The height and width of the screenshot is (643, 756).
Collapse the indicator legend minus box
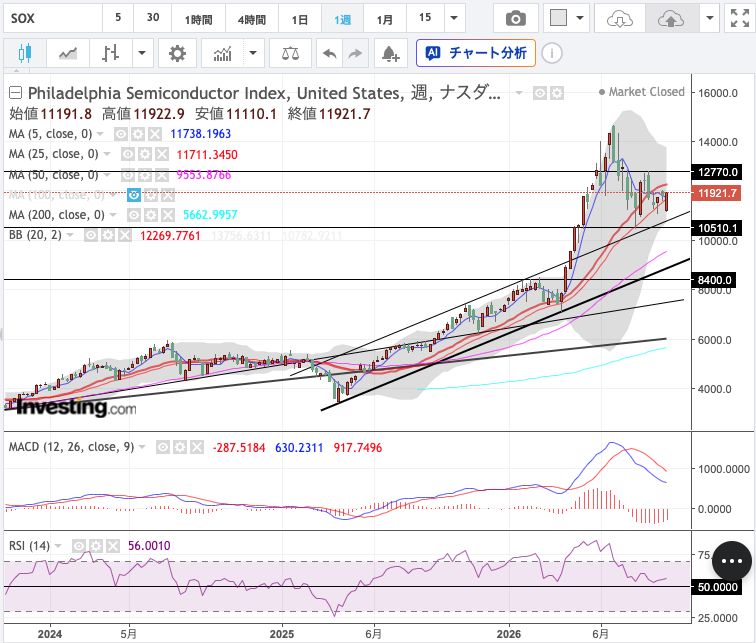[15, 92]
